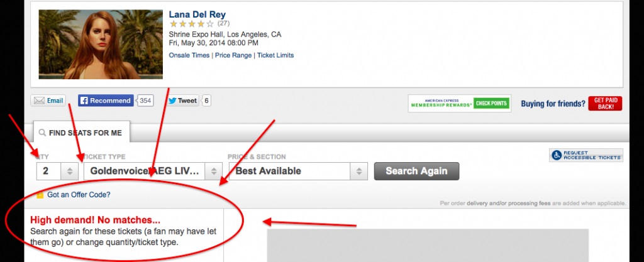View the Price Range link
644x262 pixels.
233,55
